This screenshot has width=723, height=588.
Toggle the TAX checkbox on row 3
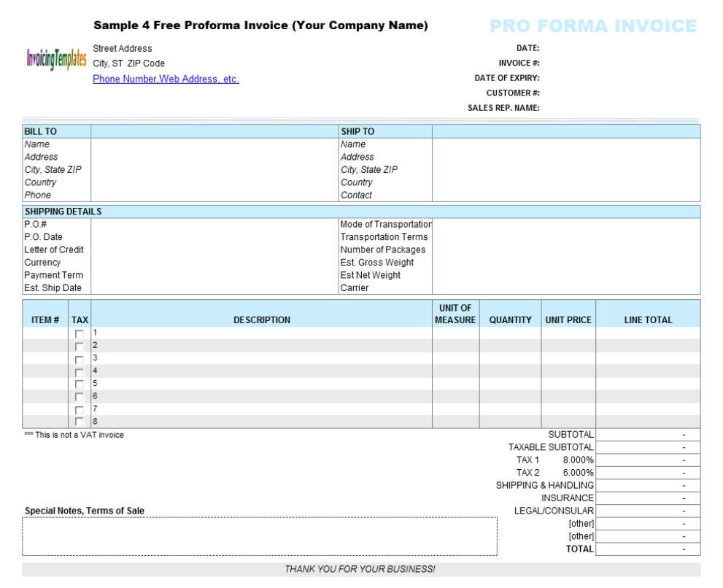[80, 359]
